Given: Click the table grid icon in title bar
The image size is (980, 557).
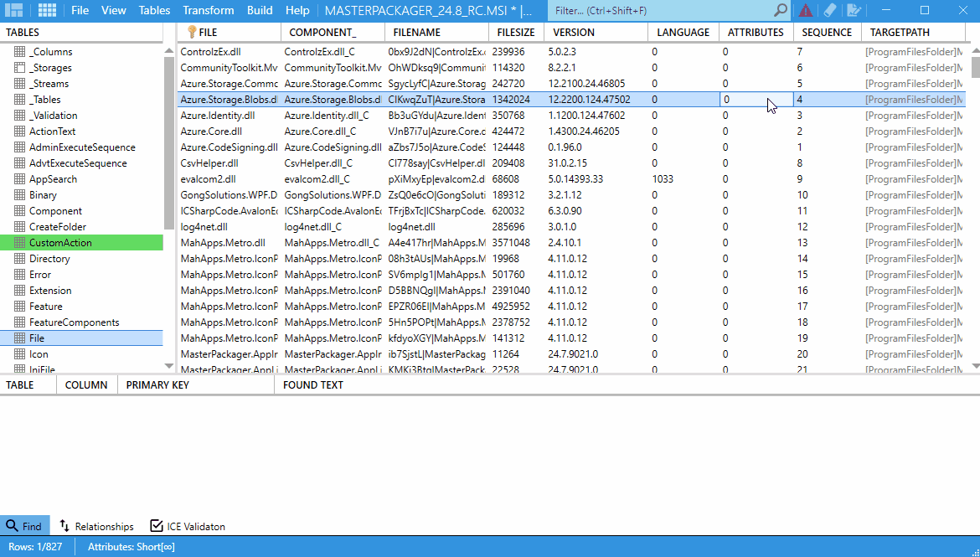Looking at the screenshot, I should click(x=47, y=10).
